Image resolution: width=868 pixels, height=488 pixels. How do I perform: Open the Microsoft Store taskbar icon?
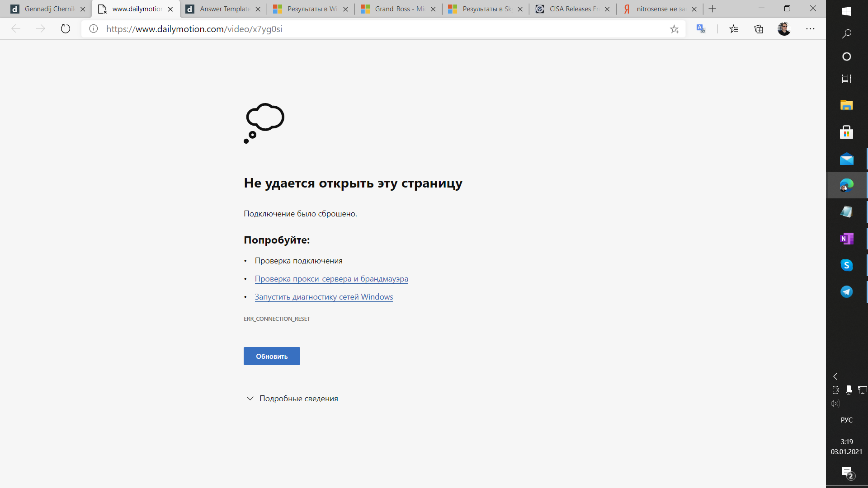(x=847, y=132)
